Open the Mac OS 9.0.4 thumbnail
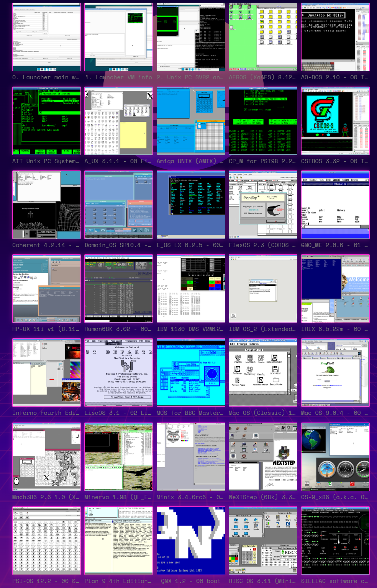The height and width of the screenshot is (588, 377). [x=335, y=373]
